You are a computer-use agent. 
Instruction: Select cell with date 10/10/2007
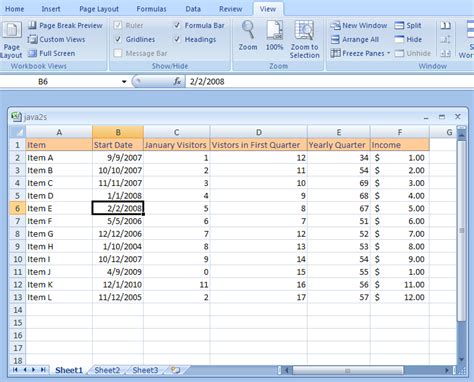(118, 170)
